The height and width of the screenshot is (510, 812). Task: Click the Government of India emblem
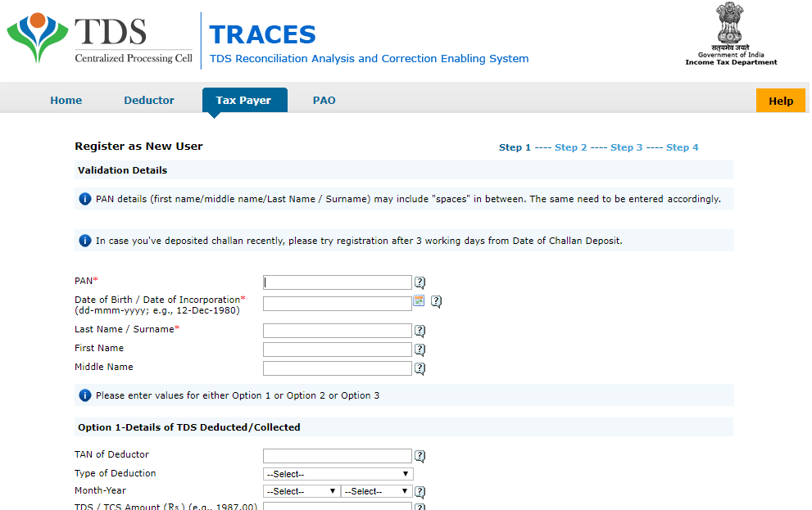(x=731, y=34)
